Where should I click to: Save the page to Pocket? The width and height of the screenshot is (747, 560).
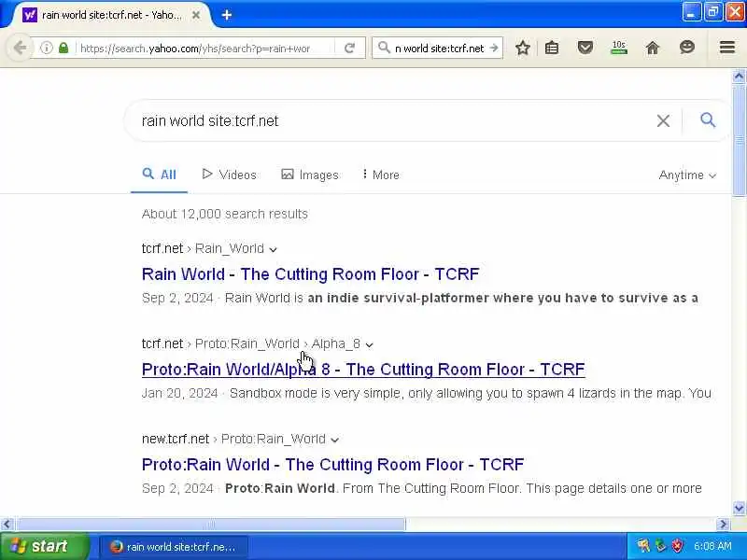585,48
